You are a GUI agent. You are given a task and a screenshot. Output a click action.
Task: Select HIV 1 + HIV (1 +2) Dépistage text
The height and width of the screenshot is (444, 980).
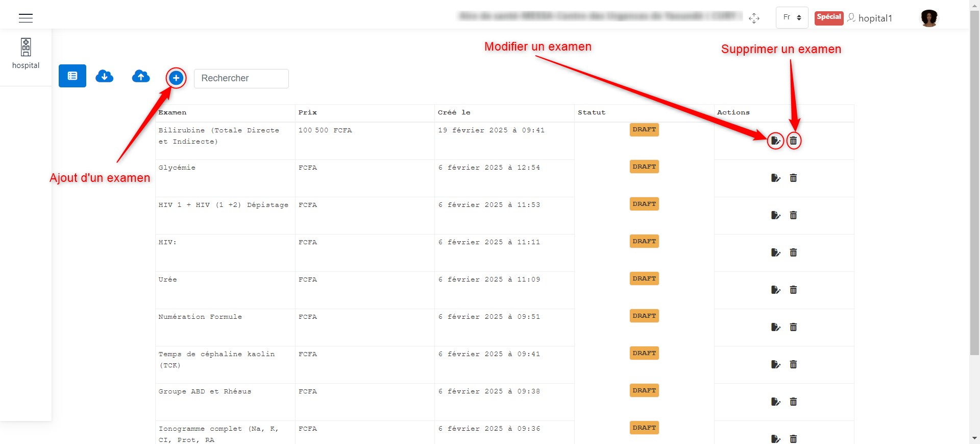click(224, 205)
